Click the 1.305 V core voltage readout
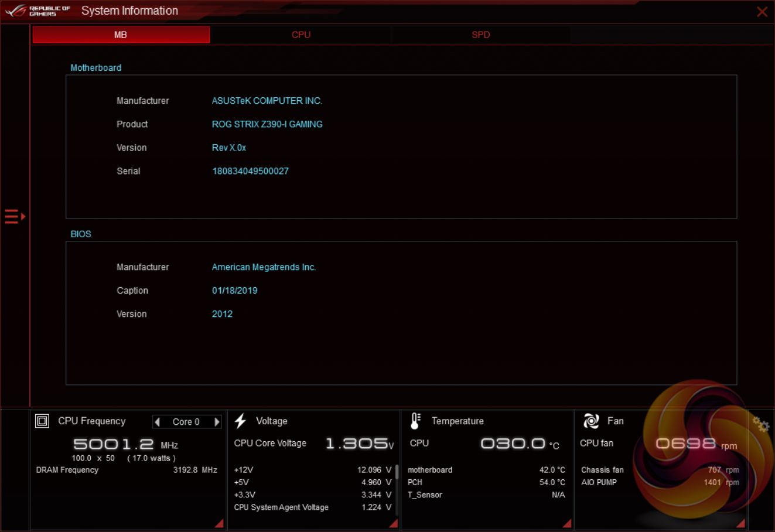The width and height of the screenshot is (775, 532). [360, 444]
